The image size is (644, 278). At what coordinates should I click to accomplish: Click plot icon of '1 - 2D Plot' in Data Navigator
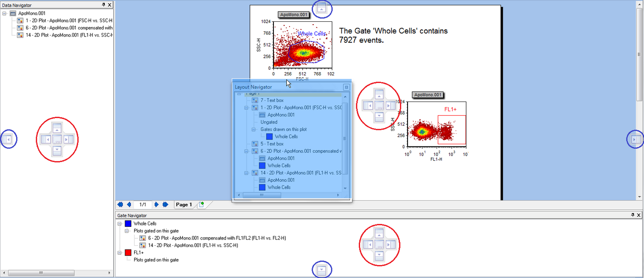pos(20,21)
